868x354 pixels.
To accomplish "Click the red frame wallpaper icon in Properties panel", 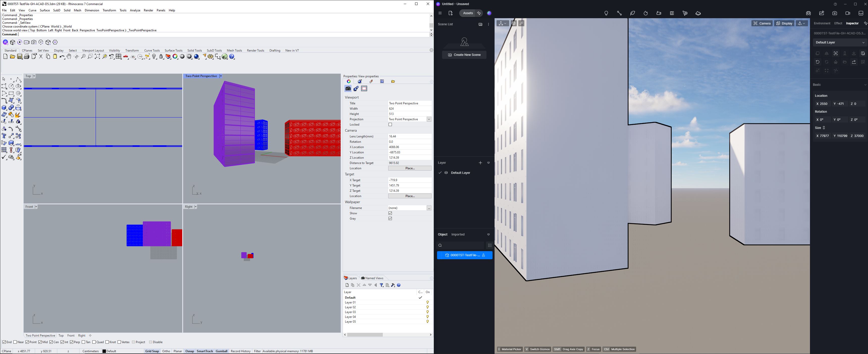I will click(364, 88).
